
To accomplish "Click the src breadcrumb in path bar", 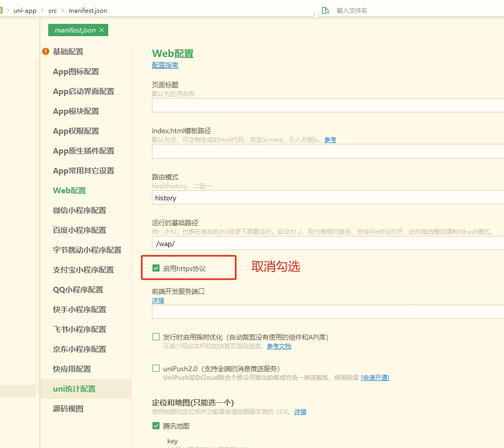I will coord(52,10).
